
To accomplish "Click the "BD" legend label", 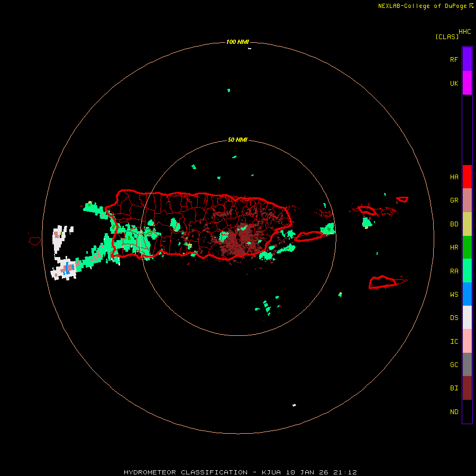I will [454, 224].
